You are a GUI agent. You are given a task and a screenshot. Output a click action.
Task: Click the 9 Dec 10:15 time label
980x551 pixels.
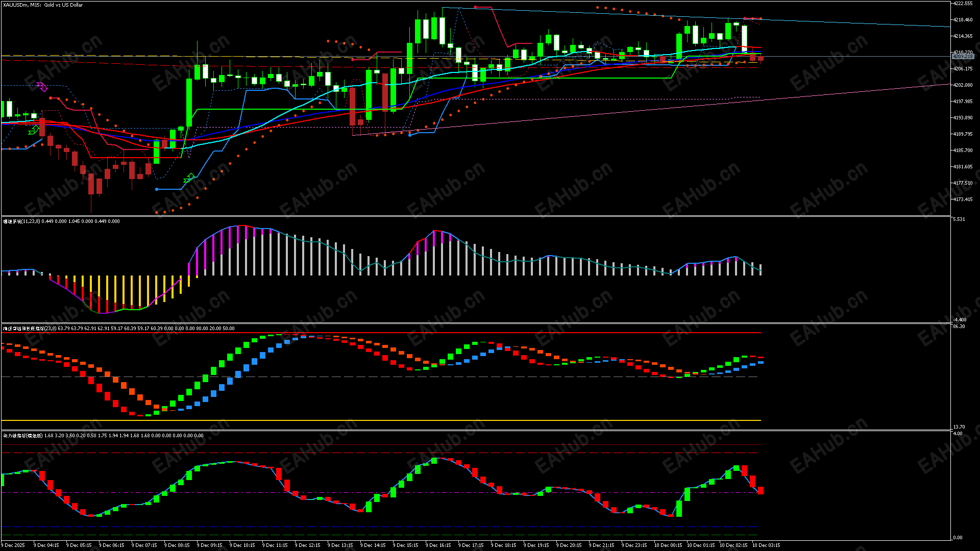point(242,545)
